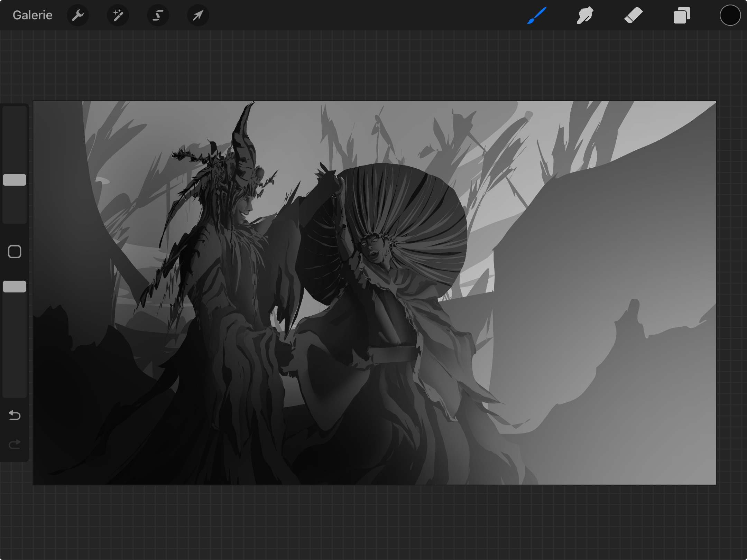Return to the Galerie view
This screenshot has width=747, height=560.
click(x=33, y=15)
